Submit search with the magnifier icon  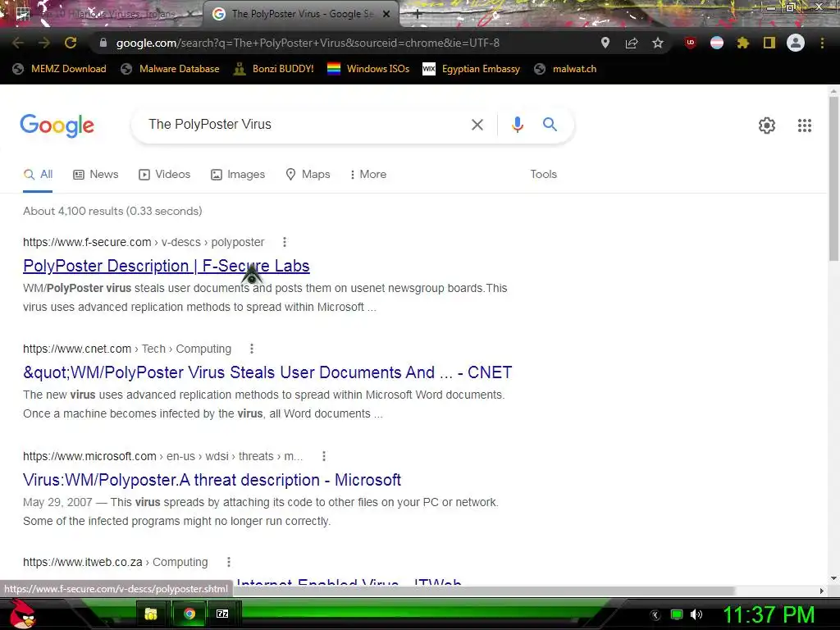[x=550, y=125]
